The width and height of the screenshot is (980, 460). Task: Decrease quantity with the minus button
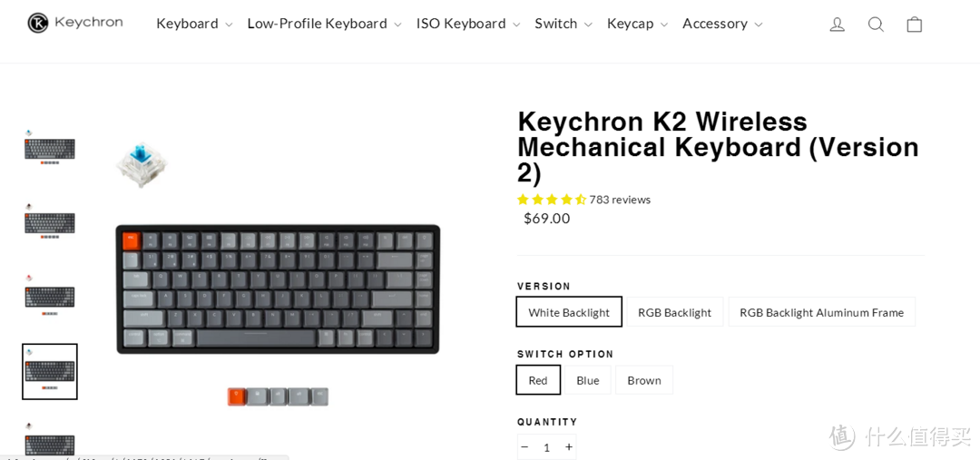(x=524, y=447)
